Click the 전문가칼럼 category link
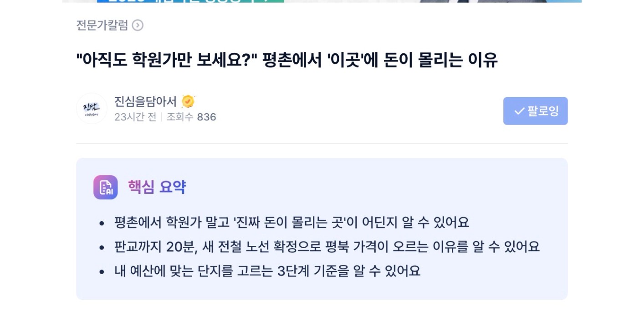Screen dimensions: 644x317 click(102, 26)
